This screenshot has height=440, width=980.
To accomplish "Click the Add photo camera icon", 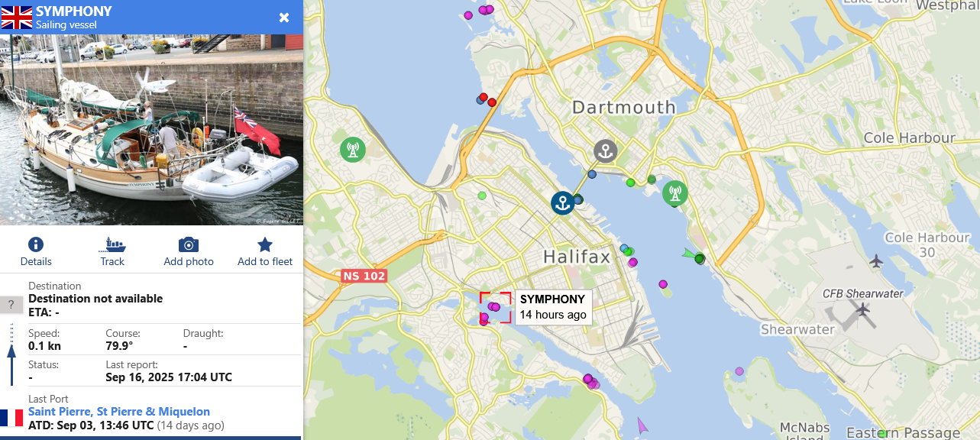I will coord(189,244).
